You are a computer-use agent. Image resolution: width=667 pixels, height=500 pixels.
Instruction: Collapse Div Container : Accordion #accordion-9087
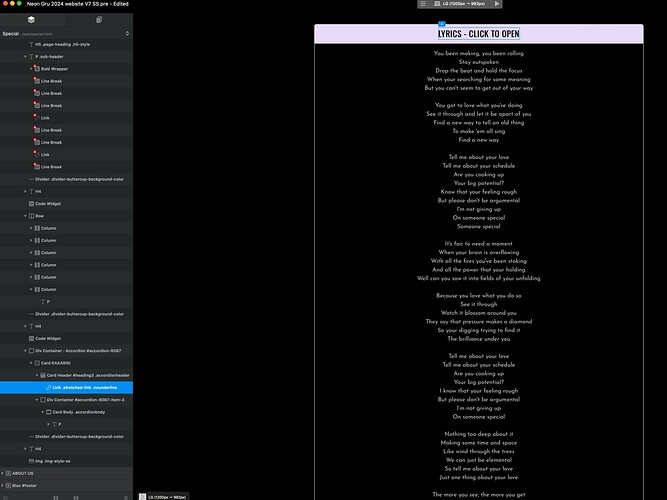pyautogui.click(x=25, y=351)
